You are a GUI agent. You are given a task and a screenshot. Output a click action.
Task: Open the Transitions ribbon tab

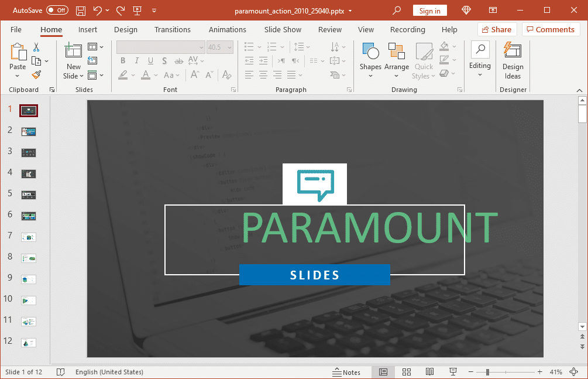coord(172,29)
